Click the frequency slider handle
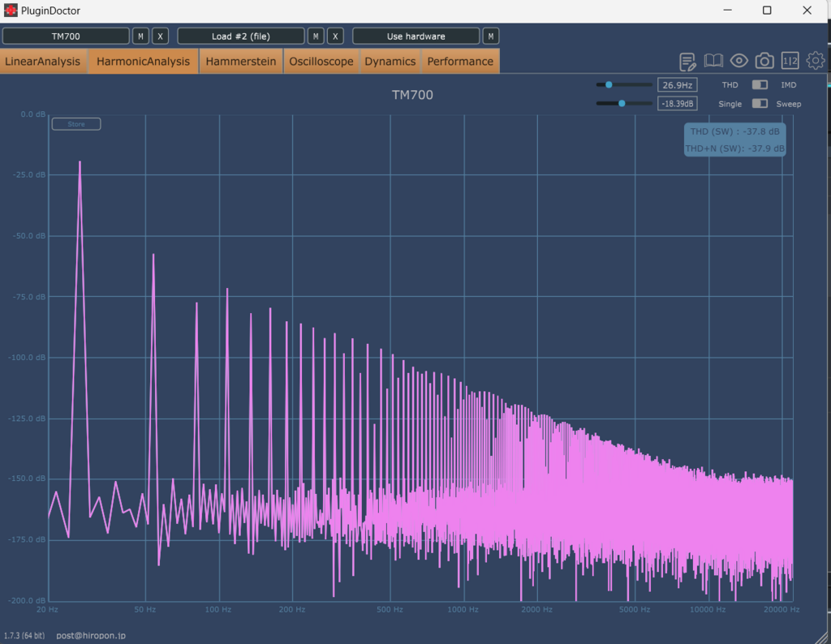831x644 pixels. point(609,84)
